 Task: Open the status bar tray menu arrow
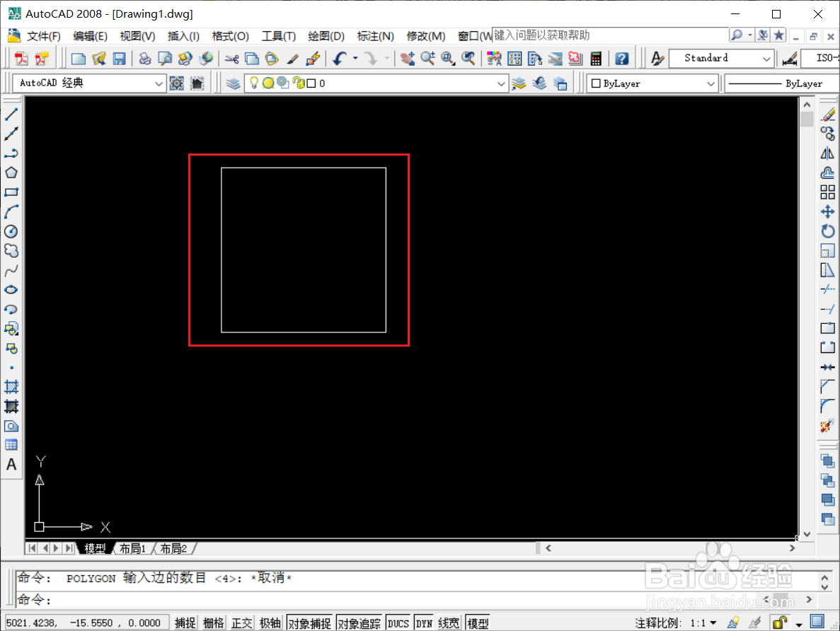point(799,624)
